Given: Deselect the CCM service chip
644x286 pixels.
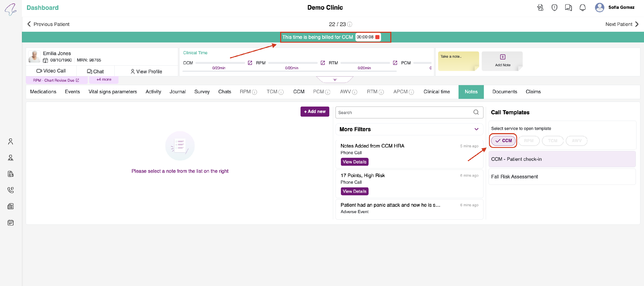Looking at the screenshot, I should [503, 141].
